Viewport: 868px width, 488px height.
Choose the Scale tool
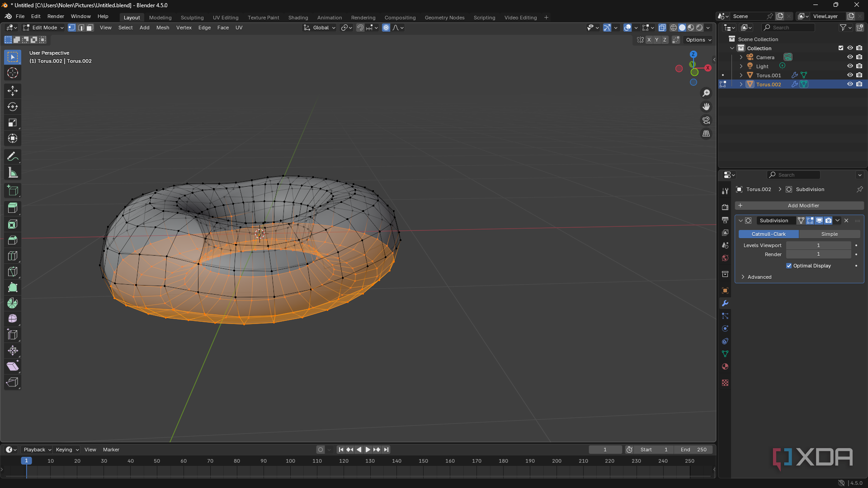[x=13, y=123]
